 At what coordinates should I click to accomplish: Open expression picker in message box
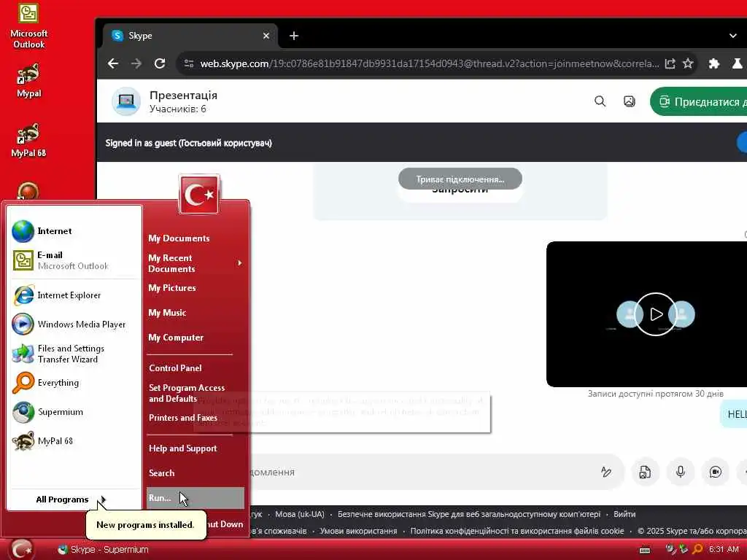point(606,472)
